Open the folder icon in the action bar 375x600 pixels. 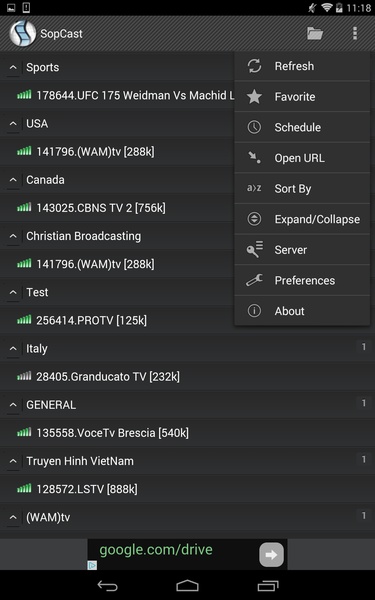(315, 34)
